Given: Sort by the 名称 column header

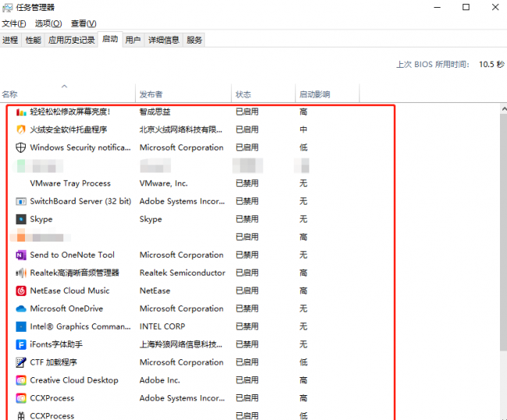Looking at the screenshot, I should click(67, 93).
